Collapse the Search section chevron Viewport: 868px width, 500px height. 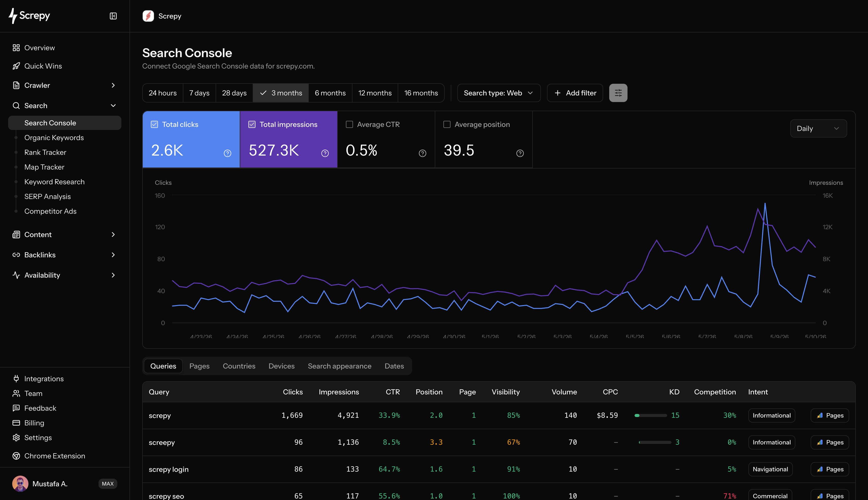tap(113, 105)
